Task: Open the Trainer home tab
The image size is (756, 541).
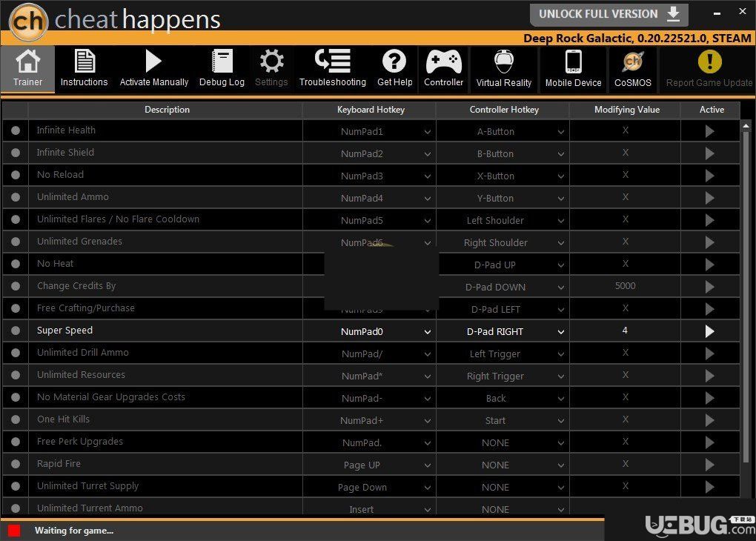Action: point(27,68)
